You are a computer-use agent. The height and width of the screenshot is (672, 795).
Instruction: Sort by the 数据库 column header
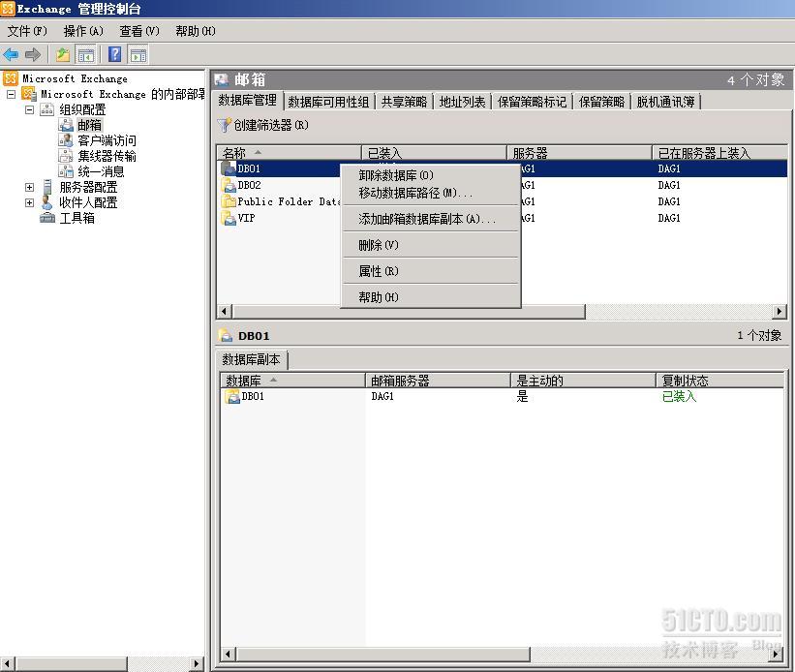292,380
